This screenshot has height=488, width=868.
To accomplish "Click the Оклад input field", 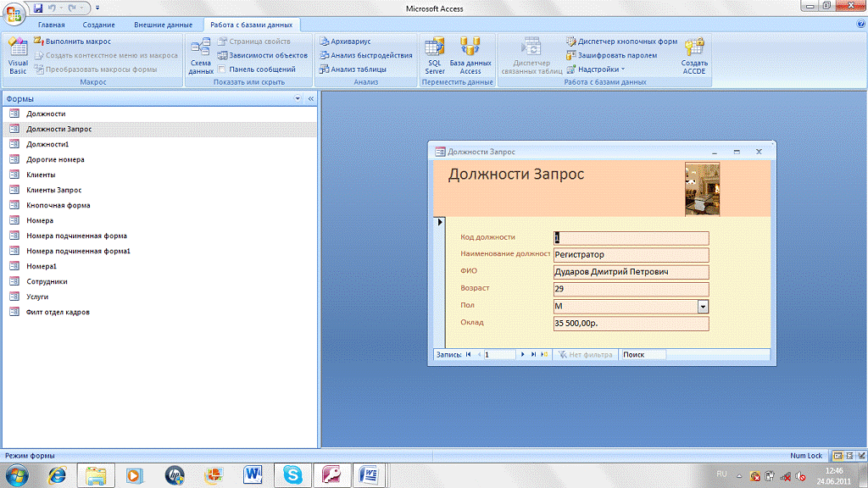I will [630, 324].
